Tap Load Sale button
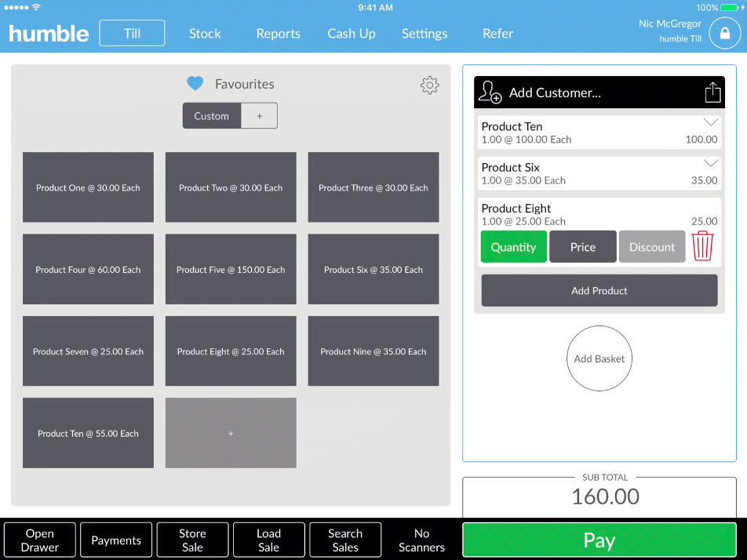Image resolution: width=747 pixels, height=560 pixels. pos(268,540)
